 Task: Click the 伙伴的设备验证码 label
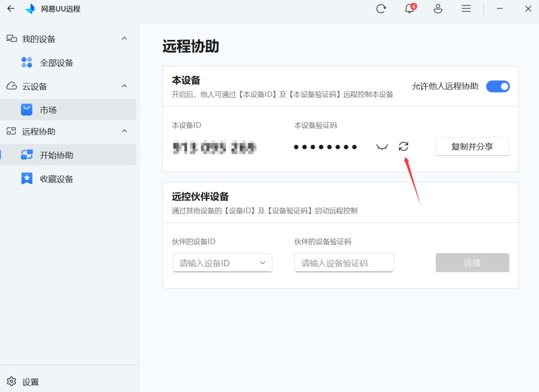click(323, 241)
